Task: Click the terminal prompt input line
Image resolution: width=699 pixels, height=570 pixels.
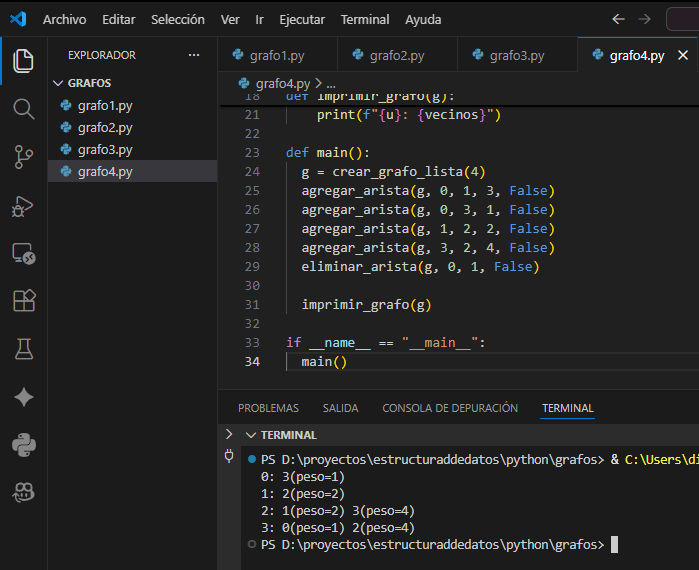Action: tap(614, 545)
